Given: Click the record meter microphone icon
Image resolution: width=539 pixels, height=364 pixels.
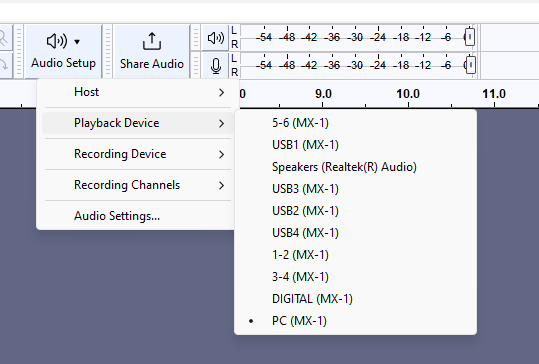Looking at the screenshot, I should [216, 66].
